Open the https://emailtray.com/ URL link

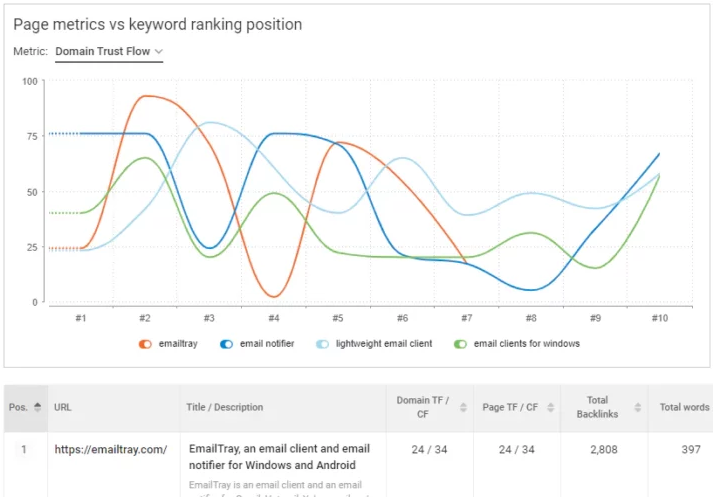(110, 450)
